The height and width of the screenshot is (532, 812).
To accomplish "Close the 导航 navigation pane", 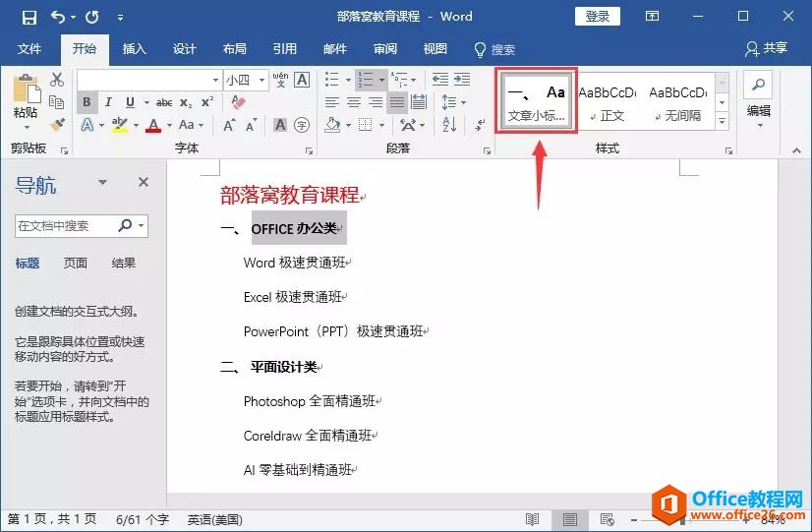I will click(144, 182).
